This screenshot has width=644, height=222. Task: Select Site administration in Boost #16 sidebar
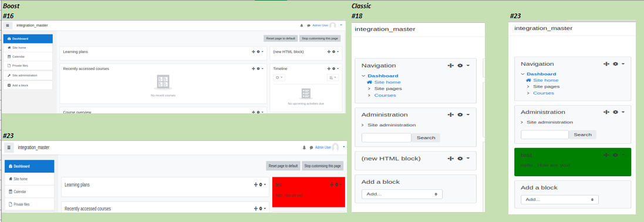pos(28,76)
